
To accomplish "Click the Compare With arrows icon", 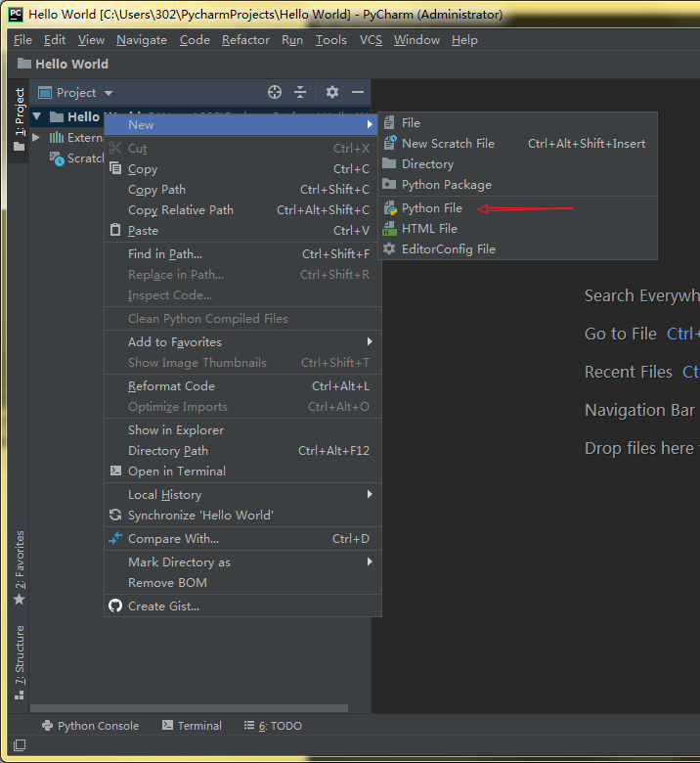I will pos(115,538).
